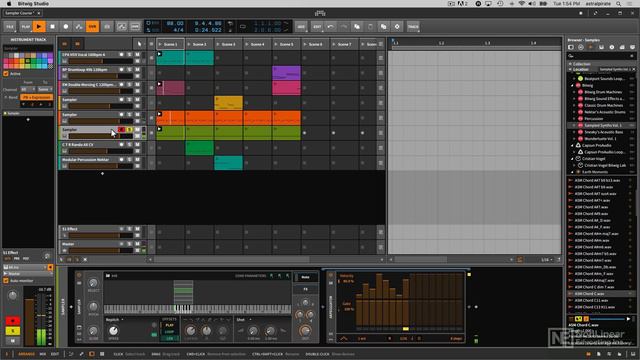Mute the Master track
The height and width of the screenshot is (360, 640).
click(x=138, y=244)
